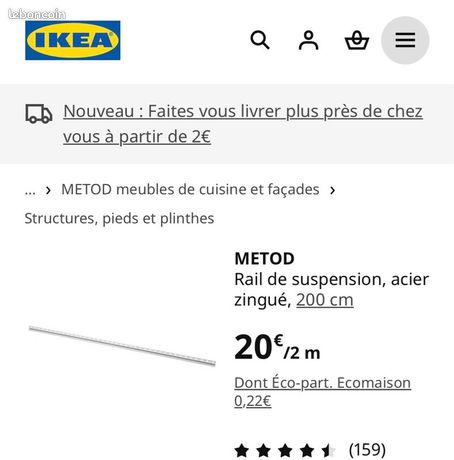454x460 pixels.
Task: Open METOD meubles de cuisine et façades
Action: click(x=190, y=189)
